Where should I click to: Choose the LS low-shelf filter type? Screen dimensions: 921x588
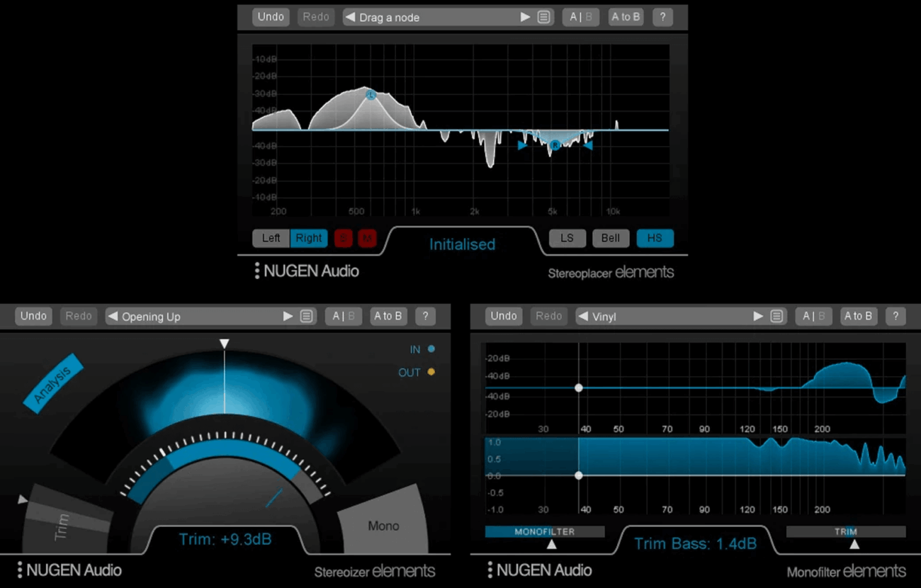pyautogui.click(x=567, y=238)
